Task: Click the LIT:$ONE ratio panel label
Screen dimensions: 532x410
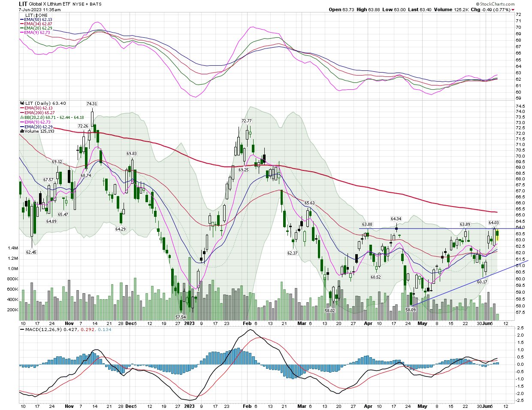Action: point(36,15)
